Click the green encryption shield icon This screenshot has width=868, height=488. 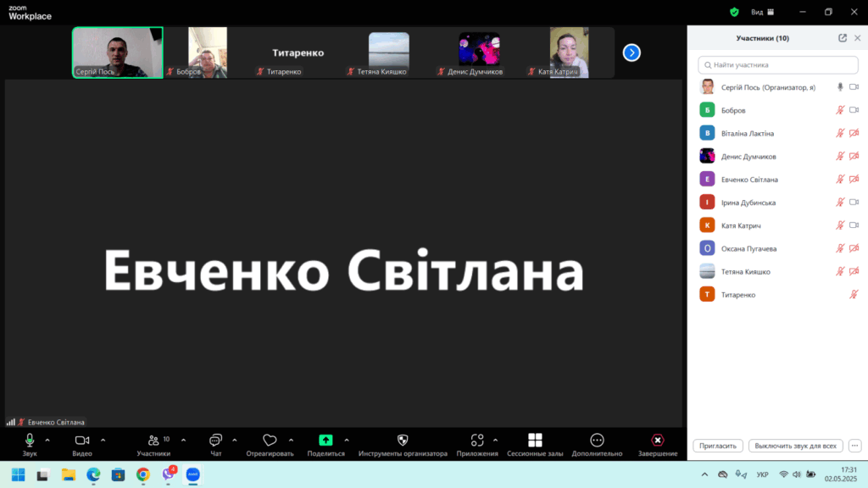tap(734, 12)
